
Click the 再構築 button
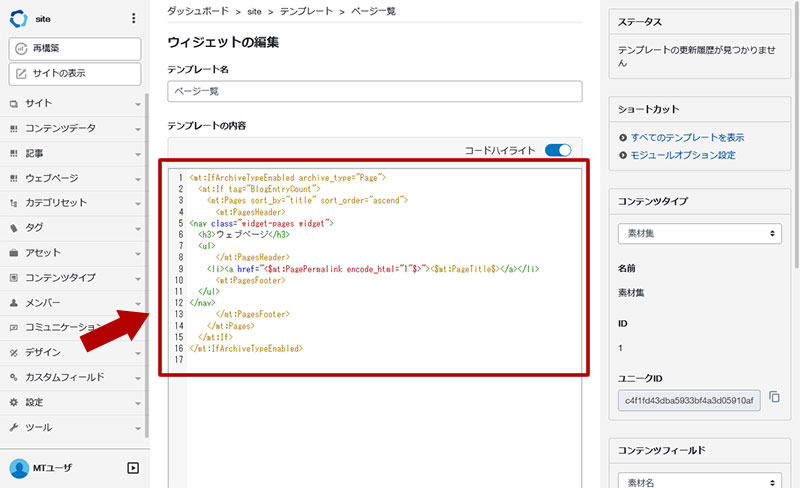[x=75, y=48]
